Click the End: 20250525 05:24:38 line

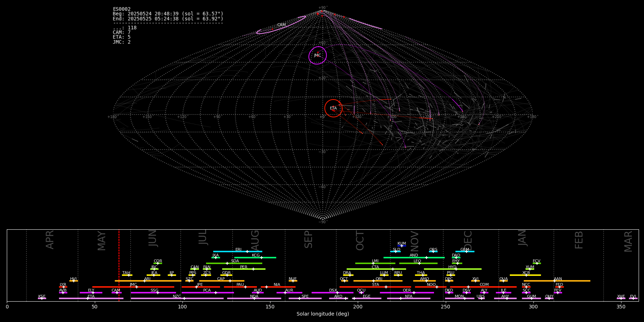168,19
